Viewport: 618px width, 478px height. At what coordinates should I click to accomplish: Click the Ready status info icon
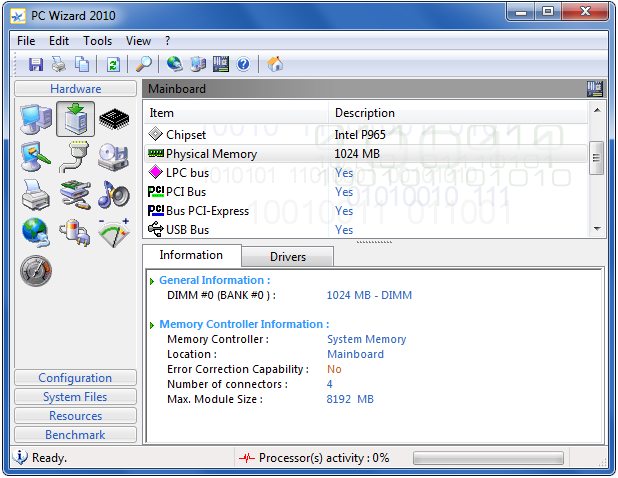[x=19, y=458]
